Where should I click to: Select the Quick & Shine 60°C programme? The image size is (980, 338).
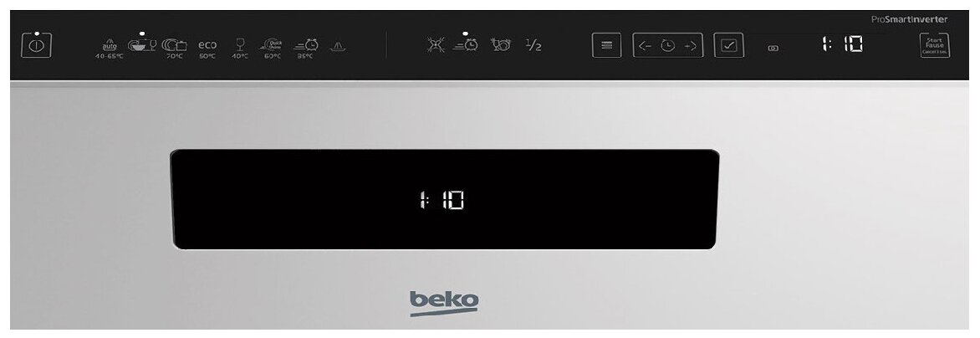click(272, 49)
